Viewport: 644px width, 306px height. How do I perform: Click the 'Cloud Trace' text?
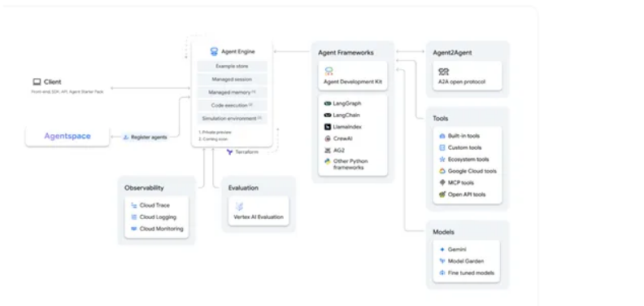click(x=154, y=205)
